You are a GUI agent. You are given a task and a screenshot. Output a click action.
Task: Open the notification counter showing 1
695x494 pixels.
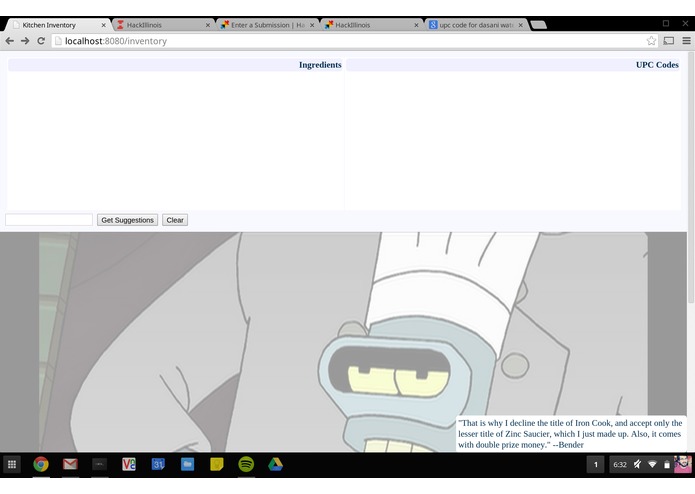coord(596,464)
